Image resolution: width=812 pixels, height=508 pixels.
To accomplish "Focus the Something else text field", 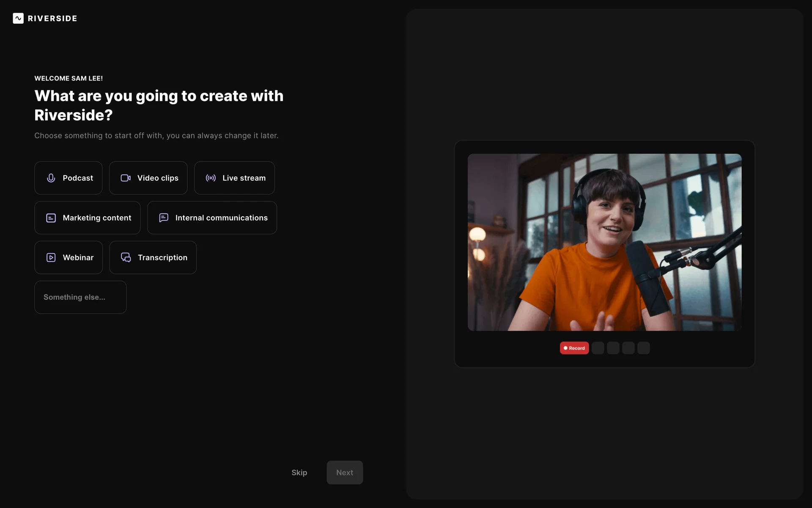I will tap(80, 297).
